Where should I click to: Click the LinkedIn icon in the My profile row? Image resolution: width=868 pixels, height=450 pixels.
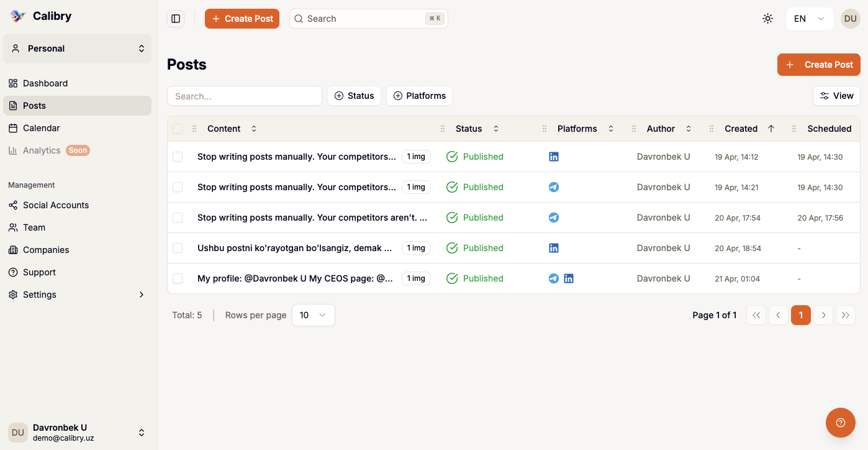point(569,278)
